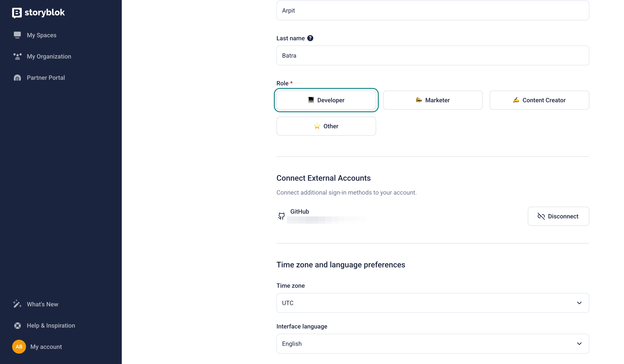Click the What's New magic wand icon
The image size is (624, 364).
click(x=17, y=304)
